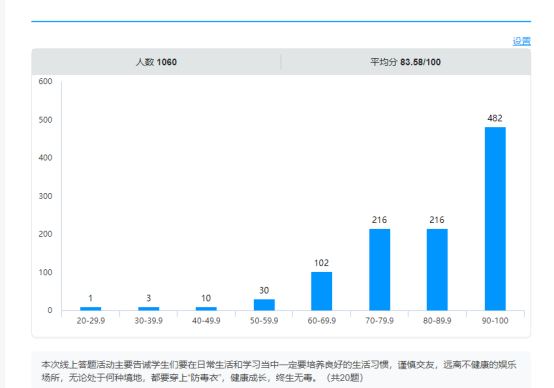Click the 60-69.9 x-axis label
Screen dimensions: 554x388
tap(322, 321)
